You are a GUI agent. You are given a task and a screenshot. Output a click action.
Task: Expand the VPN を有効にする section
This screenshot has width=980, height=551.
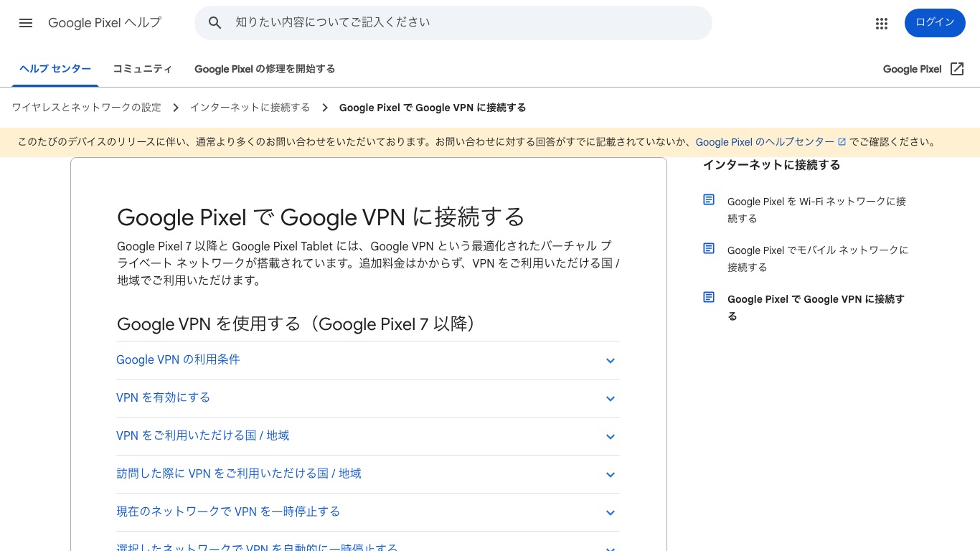click(367, 398)
